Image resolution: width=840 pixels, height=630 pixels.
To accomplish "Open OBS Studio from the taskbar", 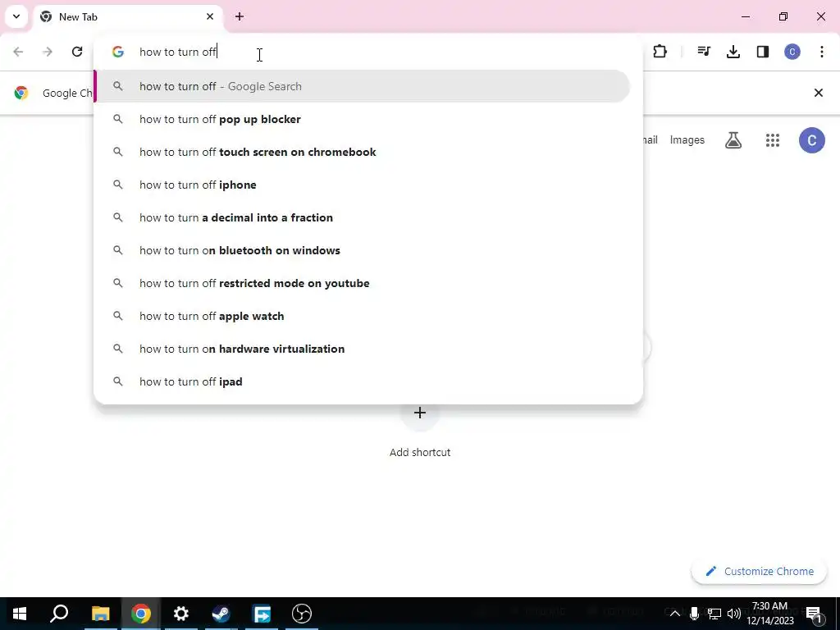I will (302, 614).
